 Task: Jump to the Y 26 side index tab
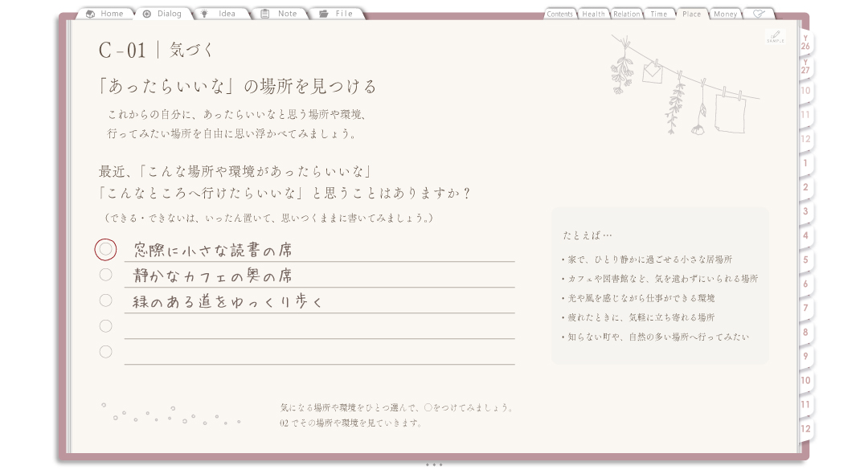coord(806,43)
